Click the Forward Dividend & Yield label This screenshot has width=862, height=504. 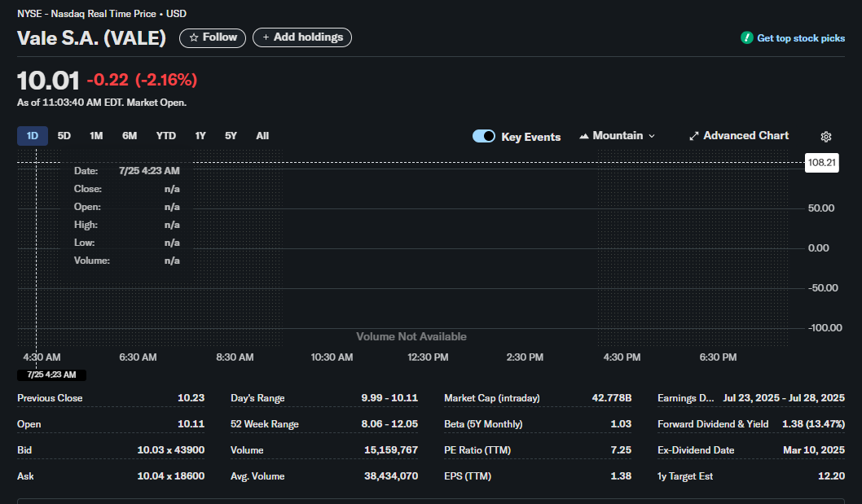(x=712, y=423)
